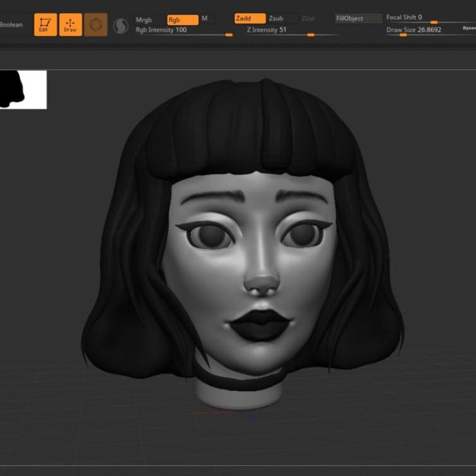476x476 pixels.
Task: Toggle the Zadd sculpt mode
Action: pos(250,18)
